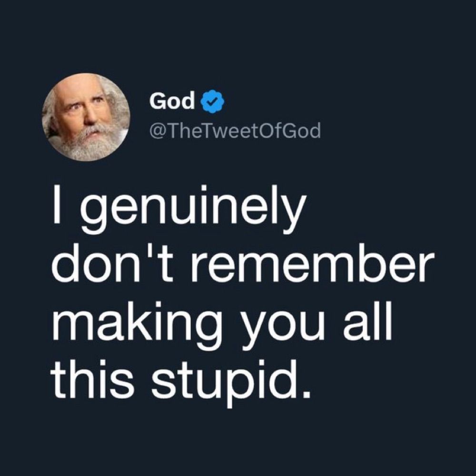Viewport: 476px width, 476px height.
Task: Click the word "making" in the tweet
Action: pyautogui.click(x=136, y=326)
